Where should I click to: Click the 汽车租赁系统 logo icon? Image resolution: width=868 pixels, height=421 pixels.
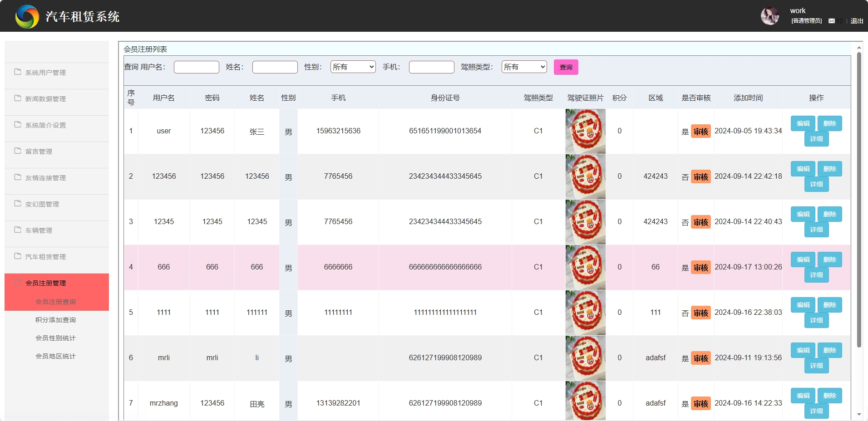26,15
